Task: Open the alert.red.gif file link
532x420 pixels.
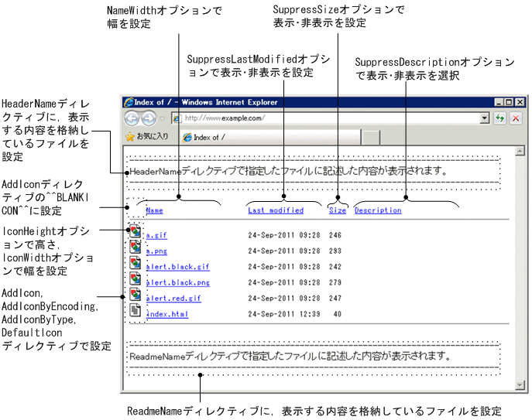Action: pos(173,299)
